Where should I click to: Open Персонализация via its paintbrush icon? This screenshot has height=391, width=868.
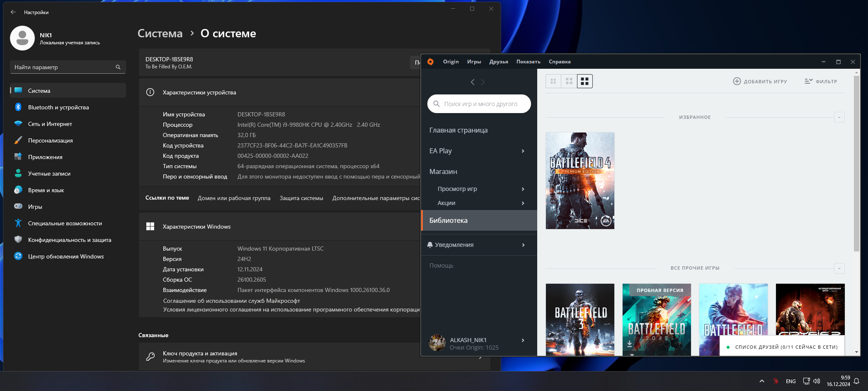[x=18, y=140]
